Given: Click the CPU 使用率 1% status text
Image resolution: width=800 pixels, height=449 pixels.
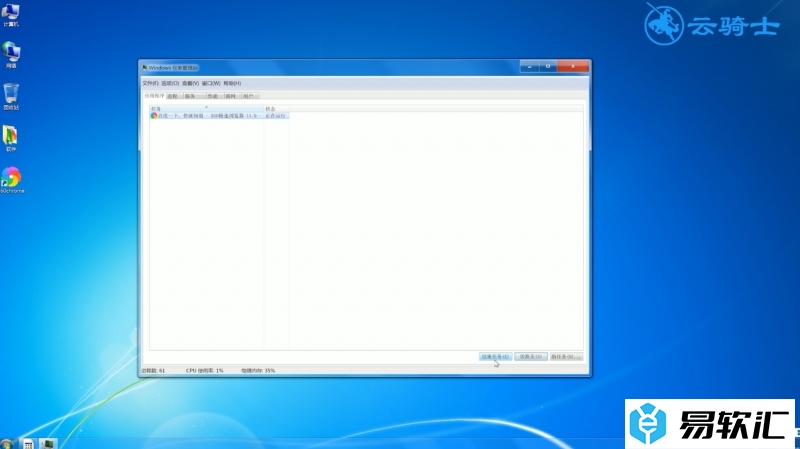Looking at the screenshot, I should pyautogui.click(x=205, y=370).
